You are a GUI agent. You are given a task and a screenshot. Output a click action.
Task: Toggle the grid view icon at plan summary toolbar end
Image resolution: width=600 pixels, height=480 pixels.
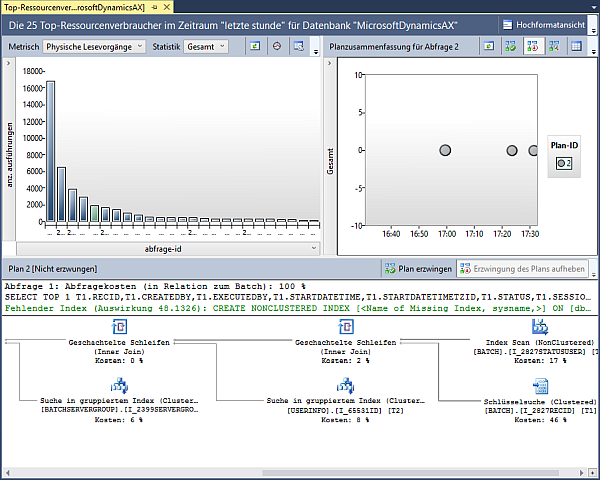click(577, 46)
